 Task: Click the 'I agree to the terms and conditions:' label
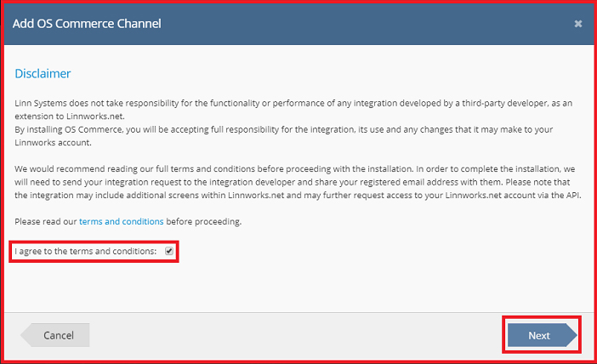(86, 251)
